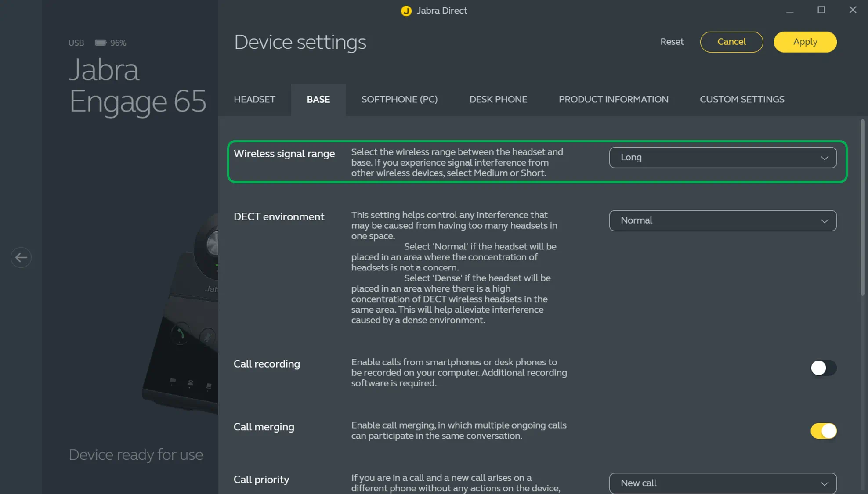Click the Jabra Direct logo icon
Image resolution: width=868 pixels, height=494 pixels.
tap(406, 11)
